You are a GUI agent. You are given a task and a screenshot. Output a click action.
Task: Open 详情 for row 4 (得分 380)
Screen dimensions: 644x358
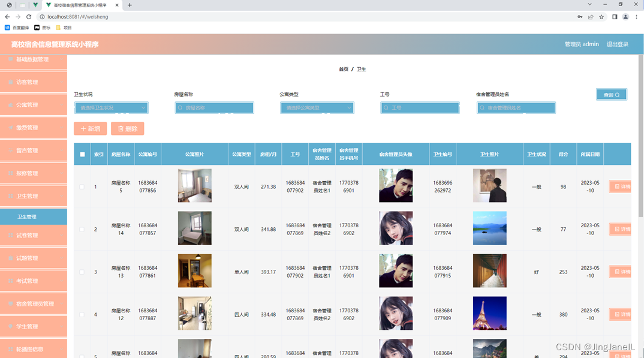620,314
